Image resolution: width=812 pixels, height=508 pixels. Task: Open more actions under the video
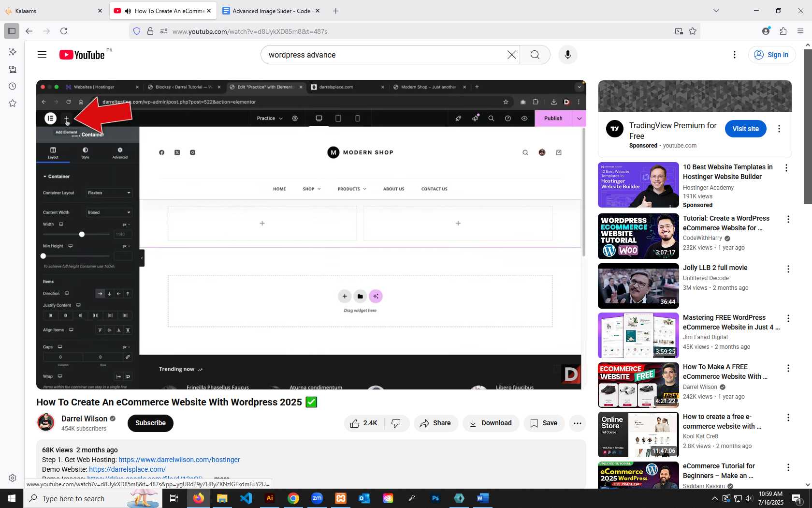tap(577, 423)
